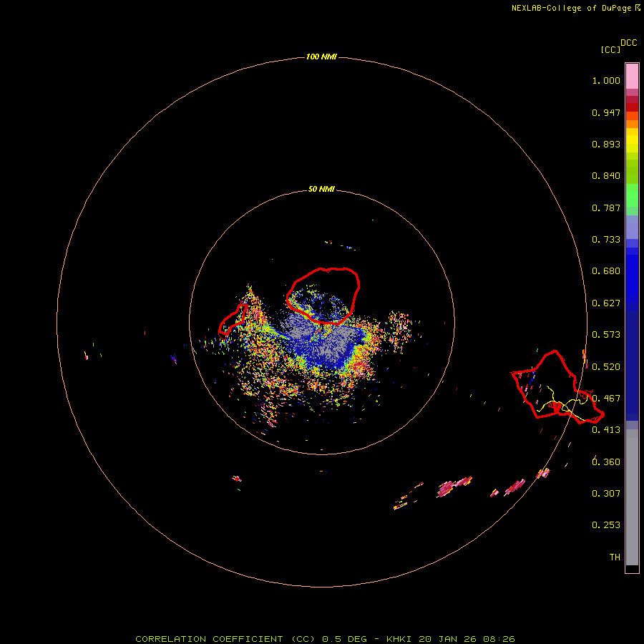Select the 0.360 scale value
The height and width of the screenshot is (644, 644).
point(606,462)
